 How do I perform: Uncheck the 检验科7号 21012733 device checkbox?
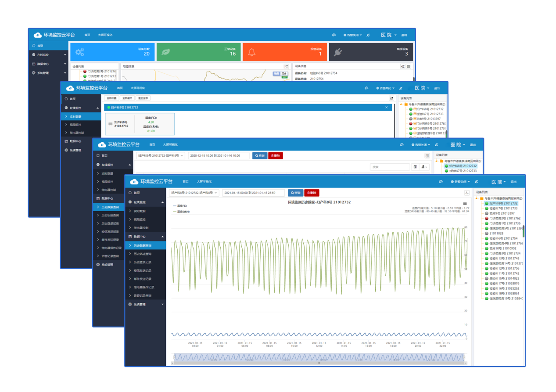(x=414, y=114)
